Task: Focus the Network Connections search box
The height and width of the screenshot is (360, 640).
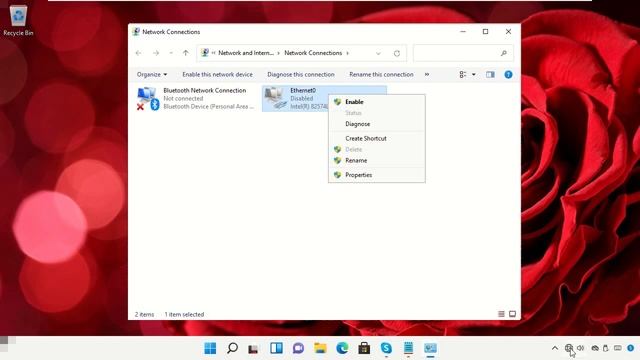Action: coord(463,53)
